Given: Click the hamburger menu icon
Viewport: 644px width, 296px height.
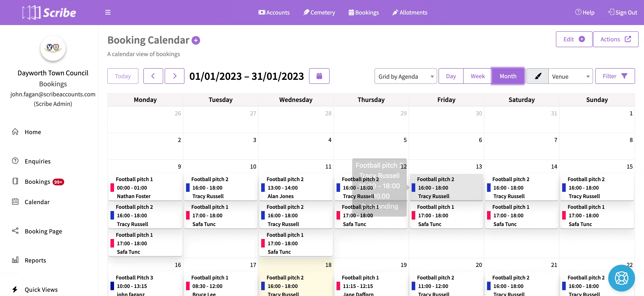Looking at the screenshot, I should pos(108,12).
